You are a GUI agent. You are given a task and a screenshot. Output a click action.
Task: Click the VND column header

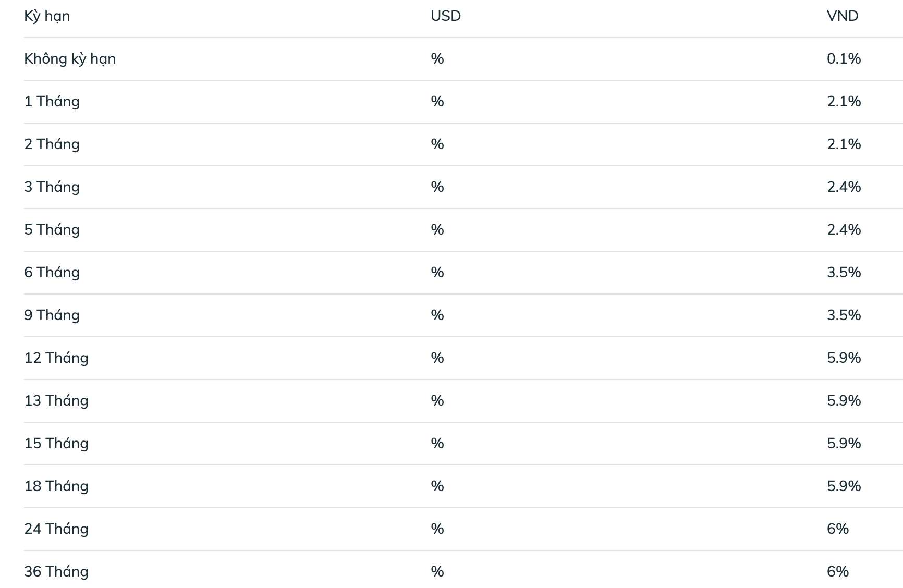(x=843, y=16)
